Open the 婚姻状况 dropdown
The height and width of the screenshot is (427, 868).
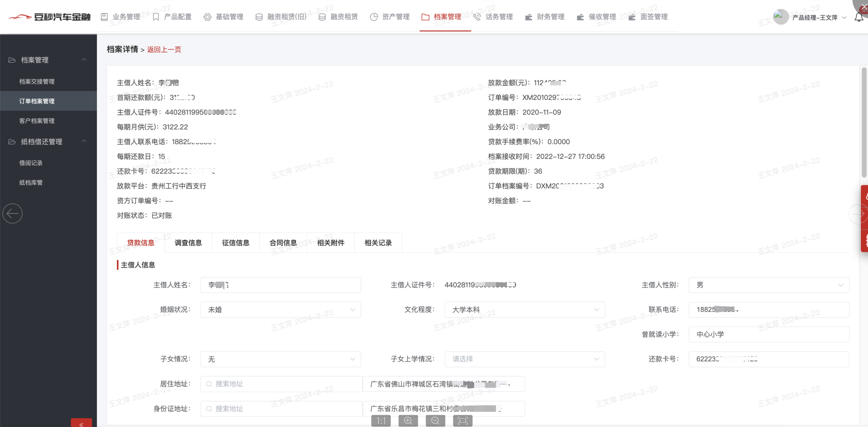tap(280, 310)
